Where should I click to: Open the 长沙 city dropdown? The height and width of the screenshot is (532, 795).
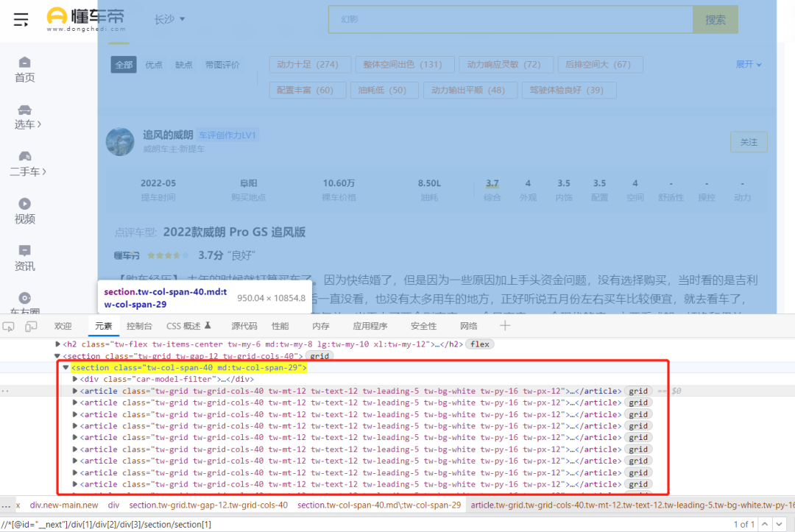[169, 19]
